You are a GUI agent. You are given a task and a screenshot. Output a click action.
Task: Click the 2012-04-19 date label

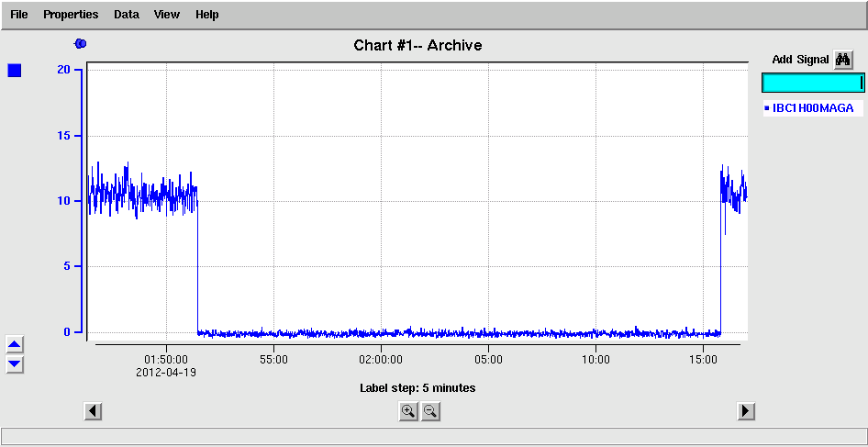(x=166, y=373)
